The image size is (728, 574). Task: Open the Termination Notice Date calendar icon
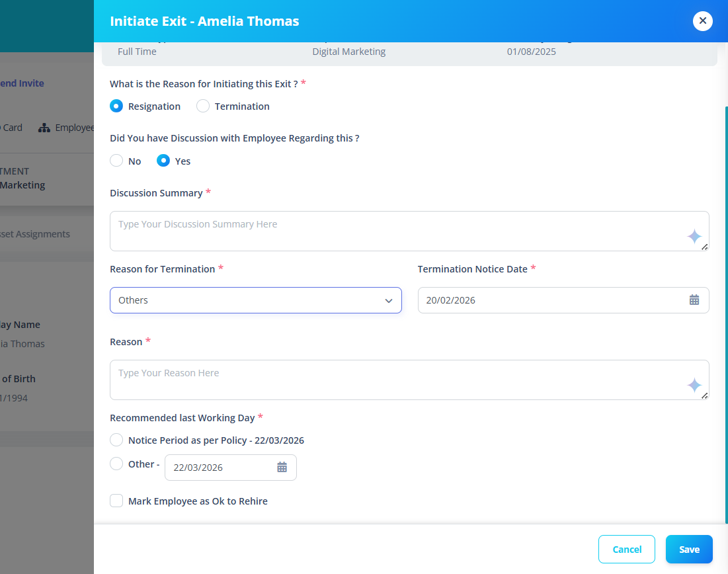694,300
